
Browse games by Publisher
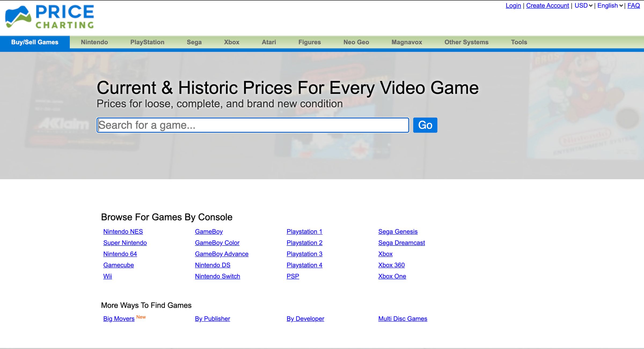212,319
